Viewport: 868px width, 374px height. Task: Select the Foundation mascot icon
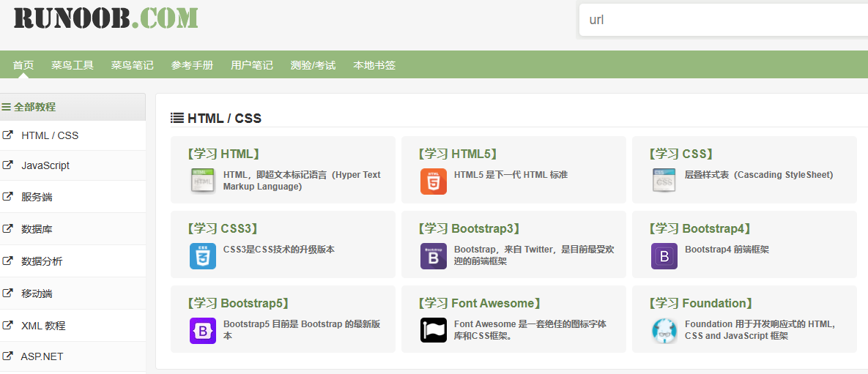pos(664,330)
